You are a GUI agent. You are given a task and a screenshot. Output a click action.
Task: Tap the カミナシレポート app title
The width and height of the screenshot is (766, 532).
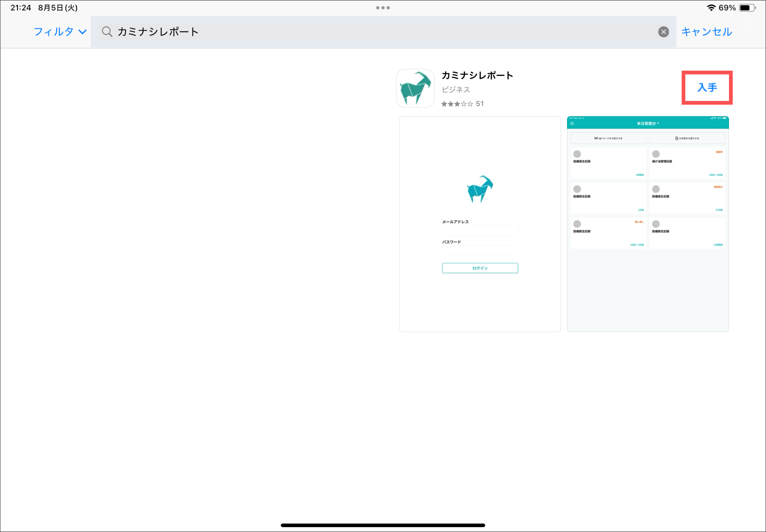477,75
